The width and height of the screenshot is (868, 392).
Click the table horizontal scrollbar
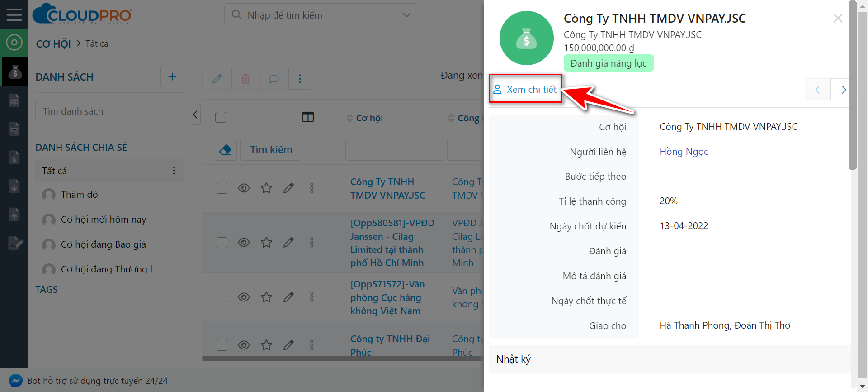(x=343, y=358)
